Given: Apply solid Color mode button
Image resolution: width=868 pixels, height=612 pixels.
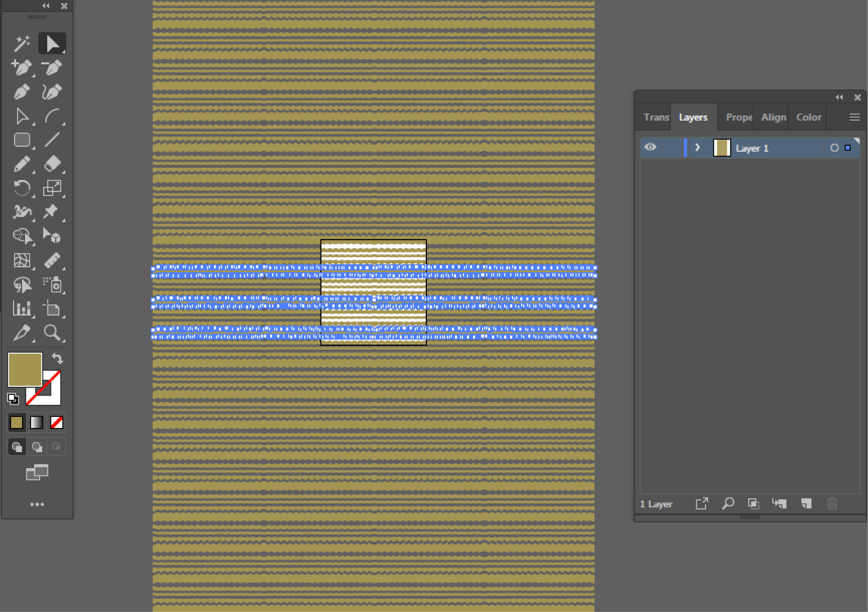Looking at the screenshot, I should point(17,423).
